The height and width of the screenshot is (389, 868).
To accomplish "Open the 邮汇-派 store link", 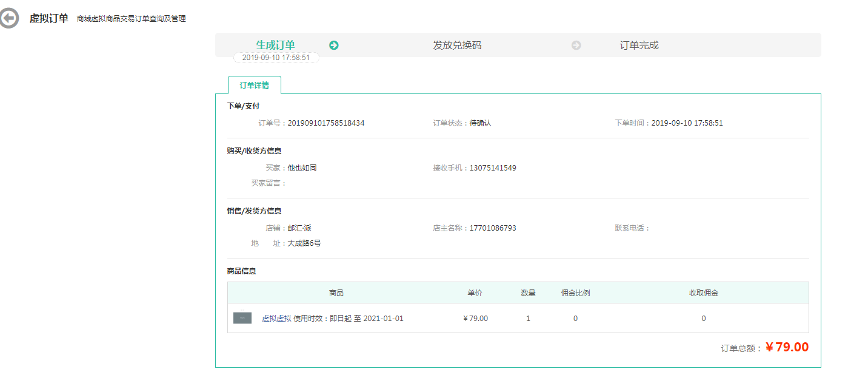I will (299, 228).
